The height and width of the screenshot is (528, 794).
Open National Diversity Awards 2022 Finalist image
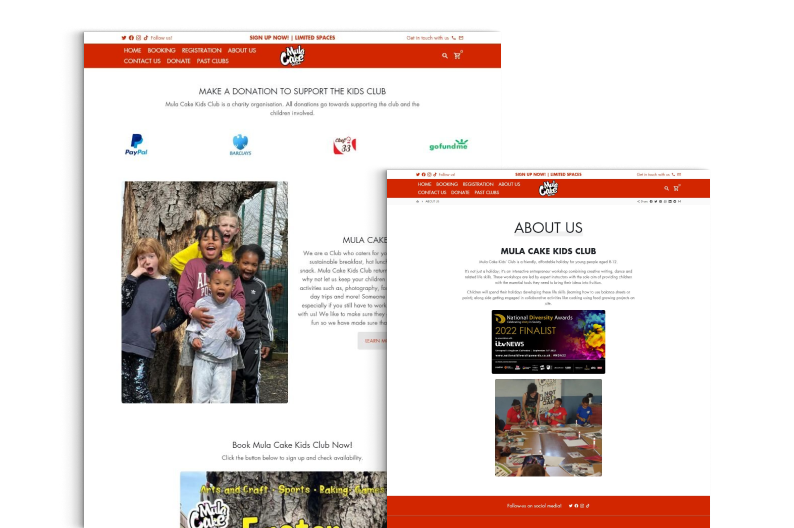(x=548, y=342)
